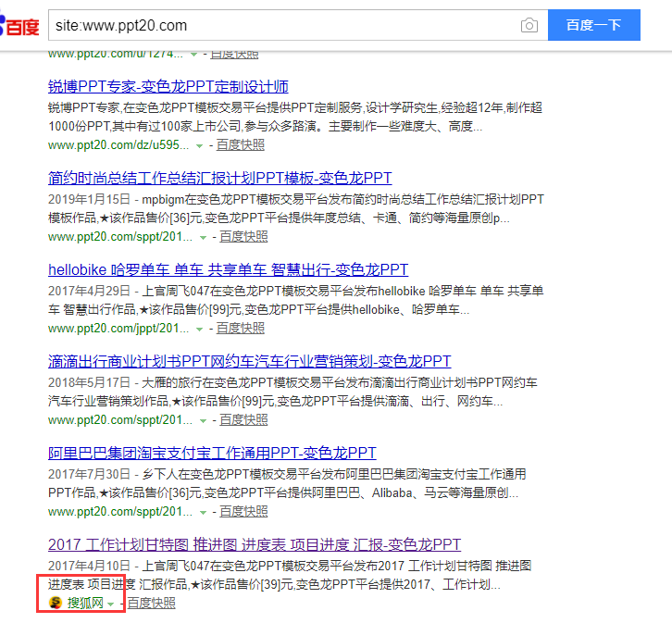Image resolution: width=672 pixels, height=623 pixels.
Task: Click the Sohu favicon in the last result
Action: click(56, 603)
